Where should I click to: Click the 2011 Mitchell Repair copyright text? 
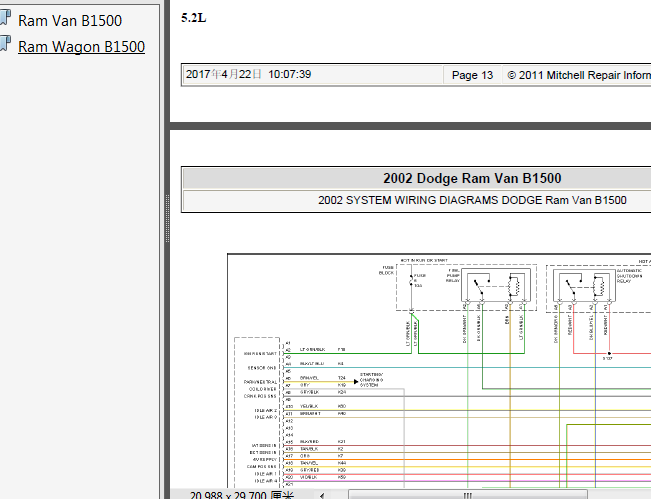(579, 75)
